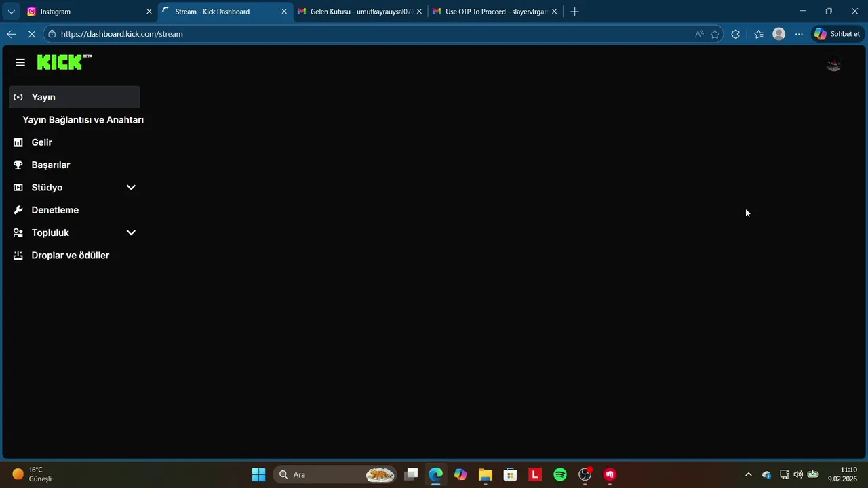Show hidden system tray icons
The image size is (868, 488).
749,474
